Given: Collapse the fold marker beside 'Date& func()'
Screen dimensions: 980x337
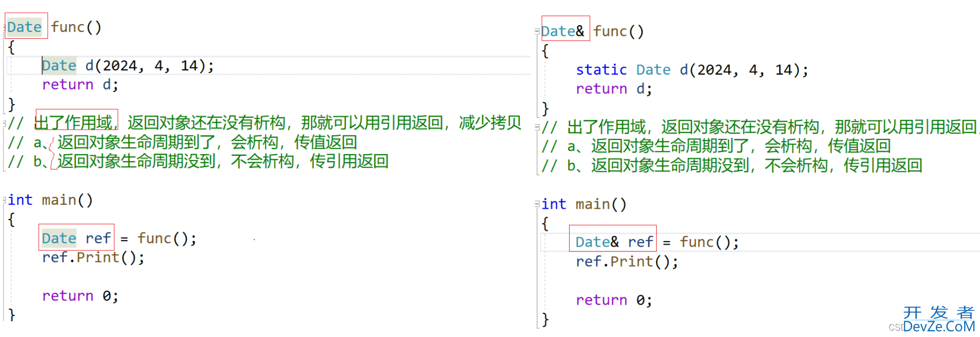Looking at the screenshot, I should pyautogui.click(x=537, y=31).
